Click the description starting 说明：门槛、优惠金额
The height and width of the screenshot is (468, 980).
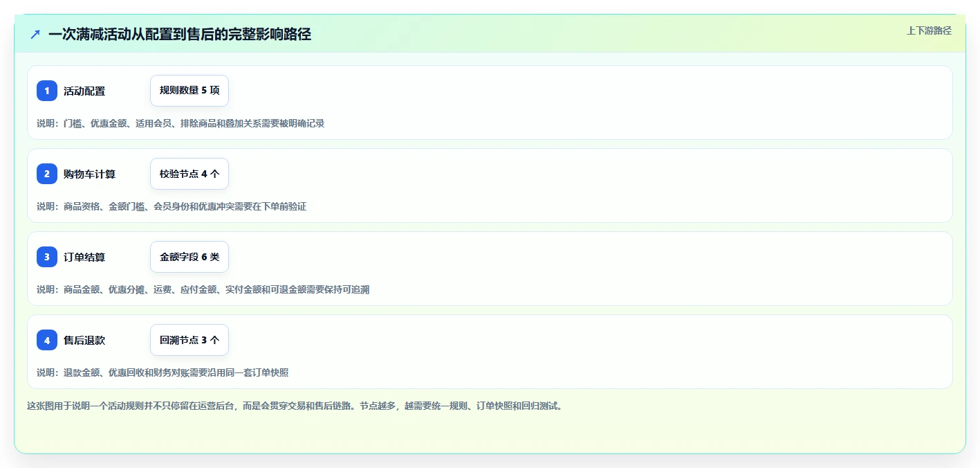point(181,123)
